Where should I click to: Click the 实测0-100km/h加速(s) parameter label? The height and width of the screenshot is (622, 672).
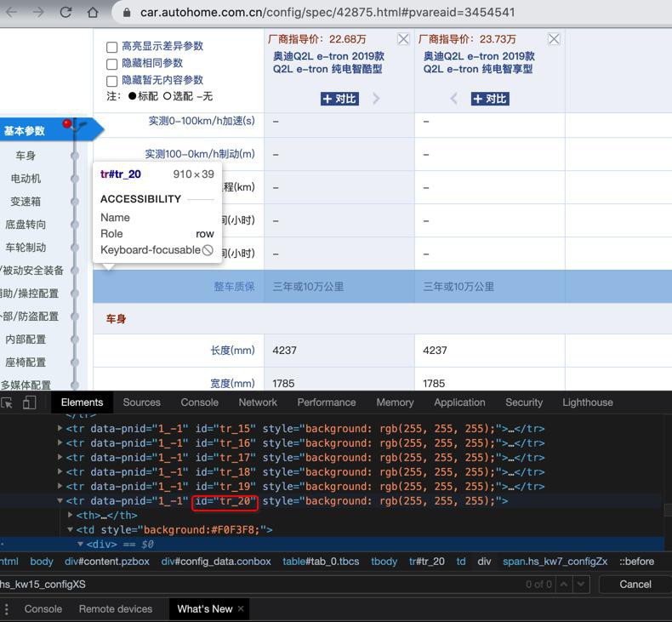pyautogui.click(x=202, y=121)
